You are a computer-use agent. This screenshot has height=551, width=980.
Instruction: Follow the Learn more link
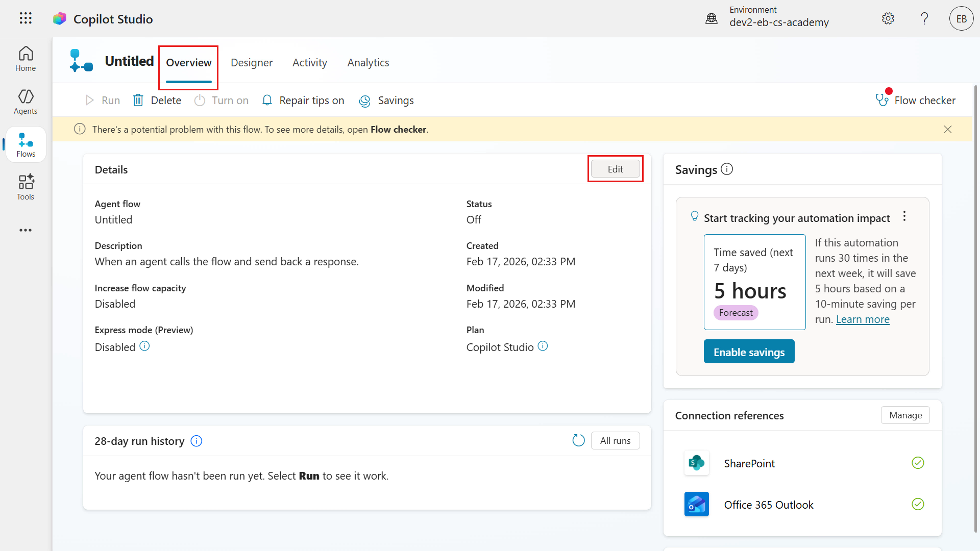pyautogui.click(x=863, y=319)
